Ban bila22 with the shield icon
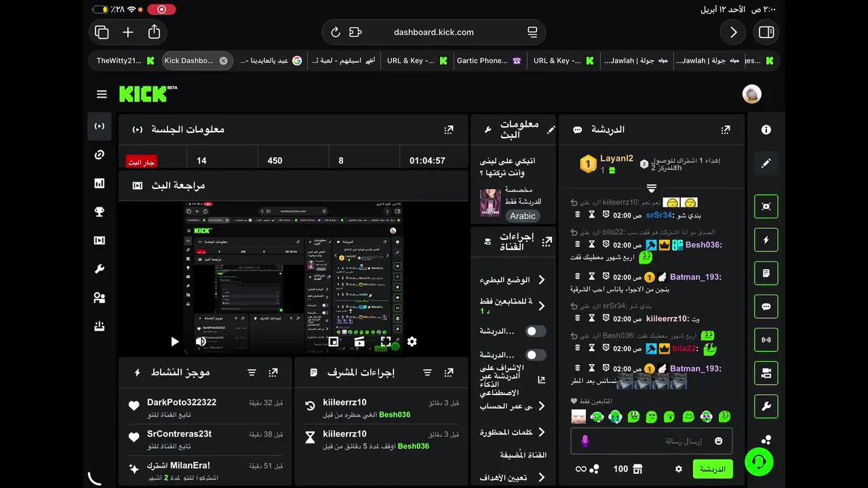This screenshot has width=868, height=488. click(x=606, y=348)
